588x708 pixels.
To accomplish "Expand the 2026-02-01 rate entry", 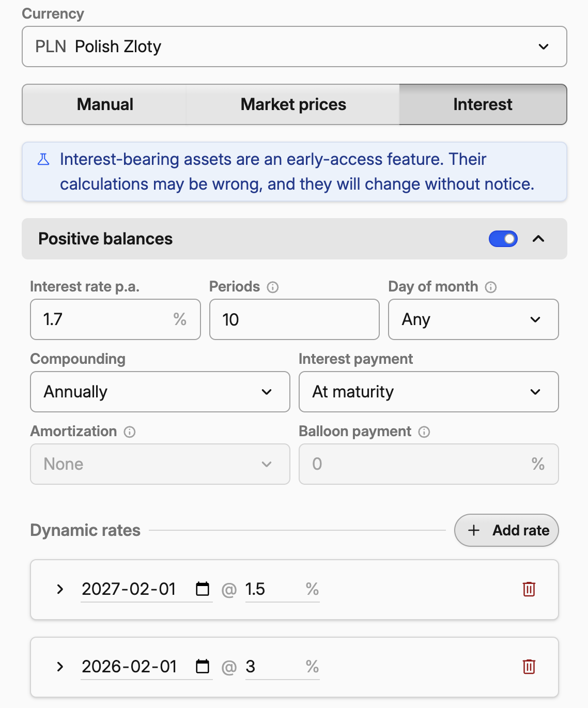I will [x=60, y=667].
